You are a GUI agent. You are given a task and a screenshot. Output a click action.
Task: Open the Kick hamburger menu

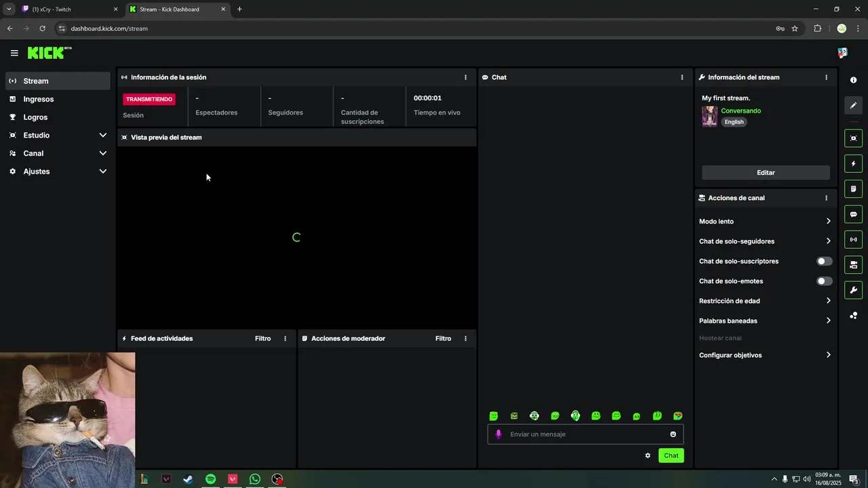[14, 53]
